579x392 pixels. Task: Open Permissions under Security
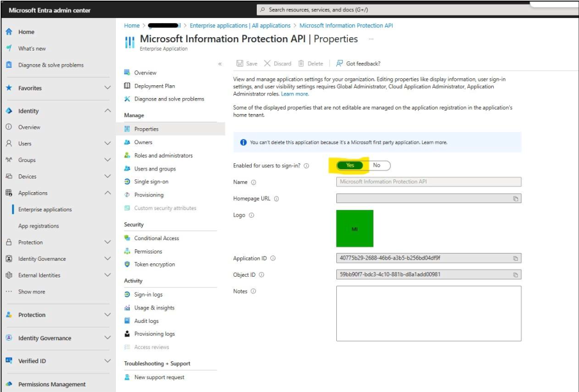[x=148, y=251]
